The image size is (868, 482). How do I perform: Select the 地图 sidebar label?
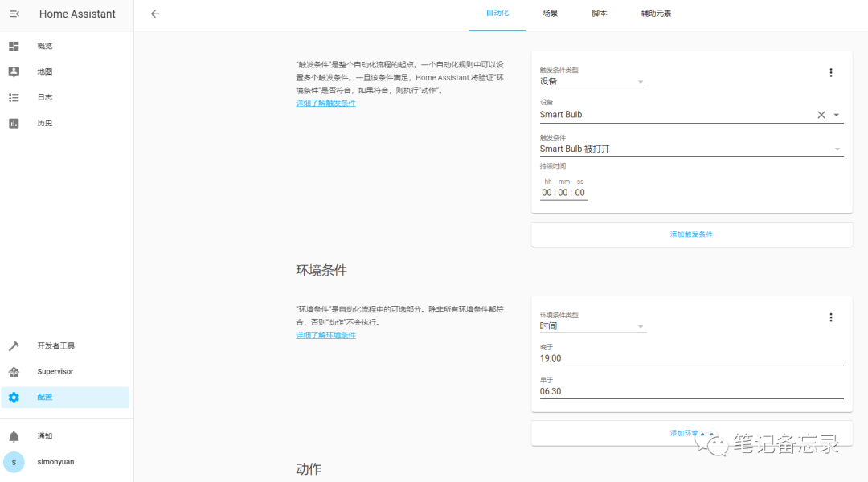click(x=45, y=71)
